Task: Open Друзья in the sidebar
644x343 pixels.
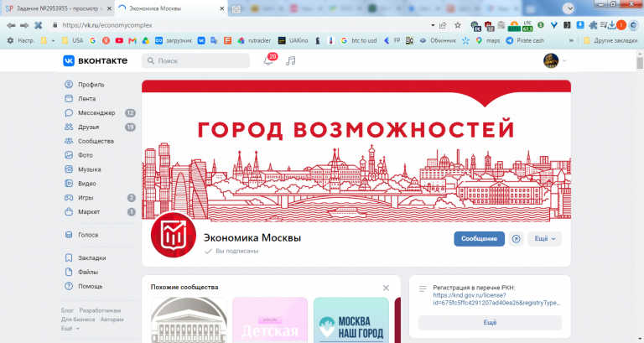Action: tap(100, 127)
